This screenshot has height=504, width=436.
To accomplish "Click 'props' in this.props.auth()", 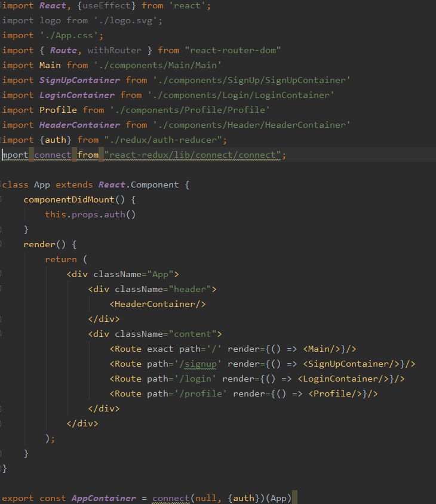I will coord(85,214).
